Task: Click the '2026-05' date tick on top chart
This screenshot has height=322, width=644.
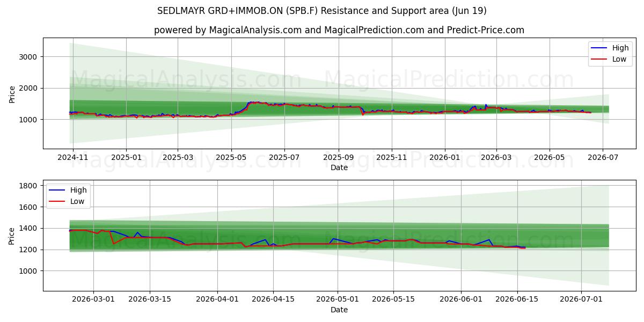Action: point(550,157)
